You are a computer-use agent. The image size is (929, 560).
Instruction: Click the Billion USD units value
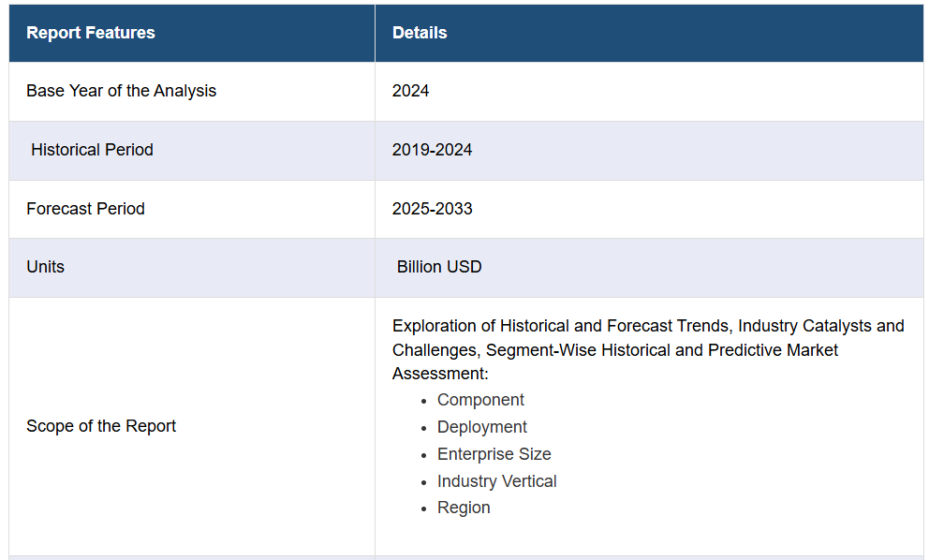439,267
